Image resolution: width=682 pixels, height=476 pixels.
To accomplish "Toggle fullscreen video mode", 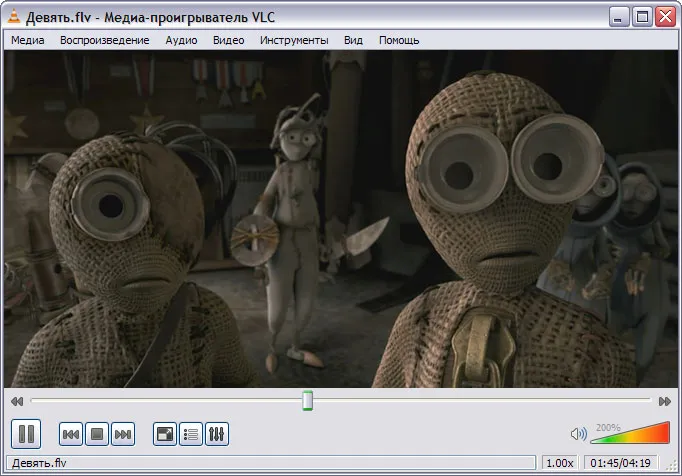I will click(164, 434).
